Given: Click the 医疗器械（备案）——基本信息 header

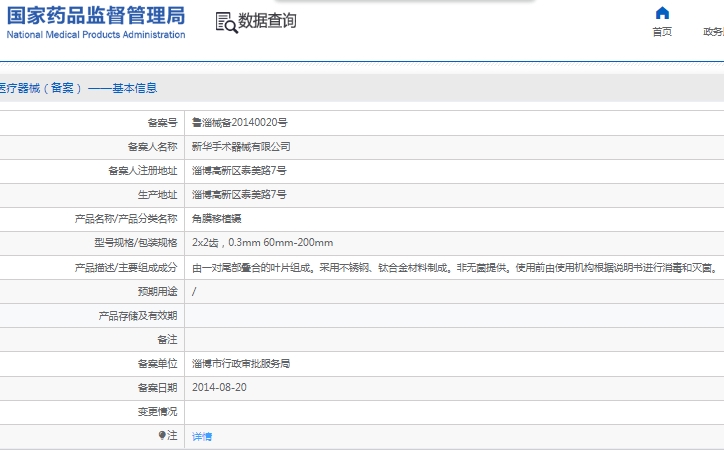Looking at the screenshot, I should (78, 88).
